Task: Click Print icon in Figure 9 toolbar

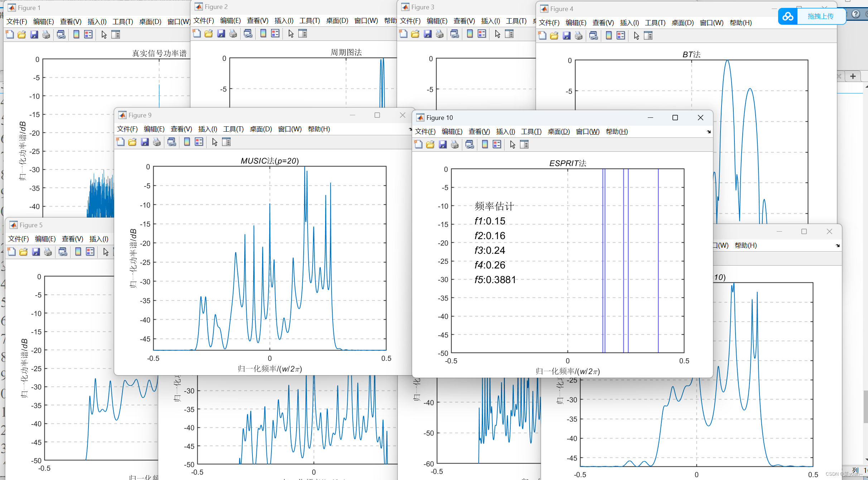Action: 157,142
